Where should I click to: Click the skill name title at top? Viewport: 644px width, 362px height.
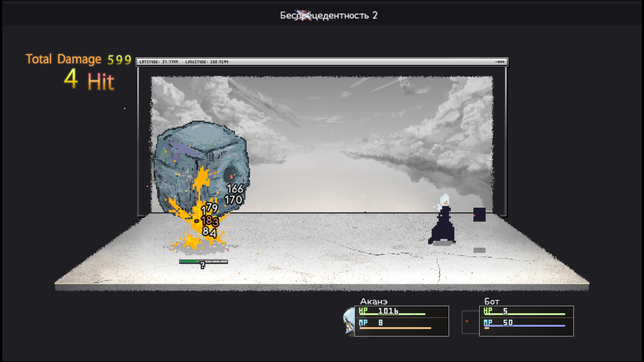(x=328, y=15)
